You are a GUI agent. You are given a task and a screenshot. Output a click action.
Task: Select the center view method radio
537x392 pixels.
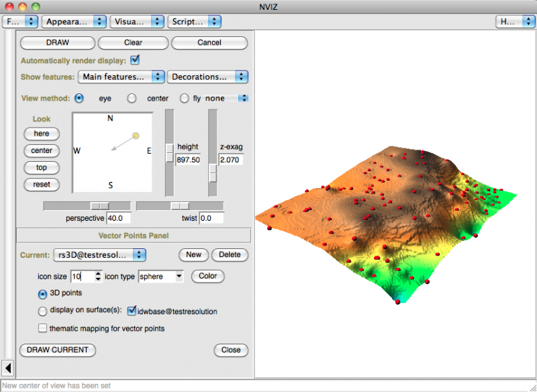[132, 99]
